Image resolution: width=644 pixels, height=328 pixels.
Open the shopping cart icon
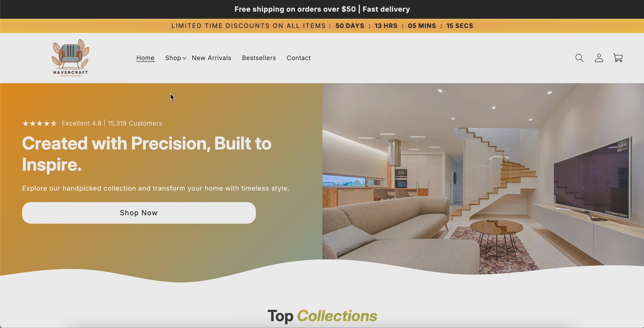coord(618,58)
